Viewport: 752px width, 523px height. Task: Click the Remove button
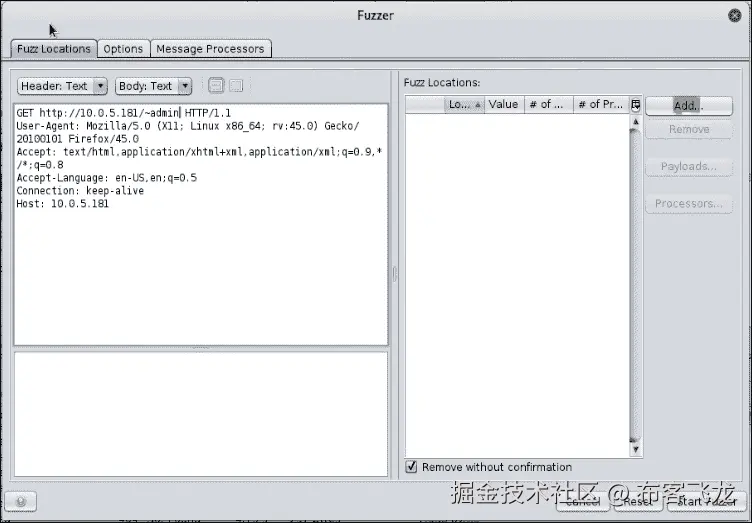(x=689, y=129)
